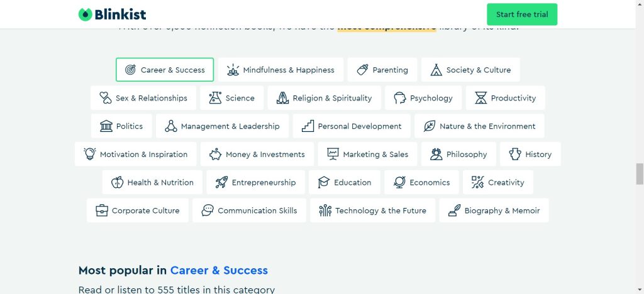
Task: Choose the Philosophy category
Action: point(458,155)
